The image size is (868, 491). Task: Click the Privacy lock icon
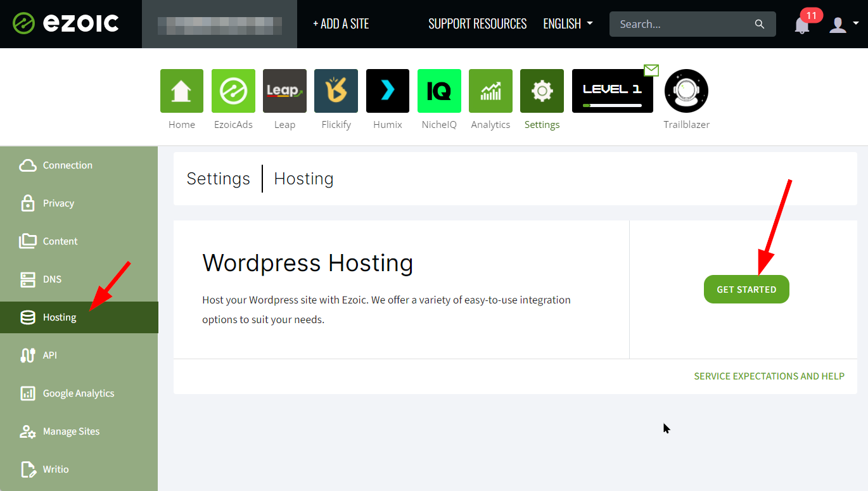pyautogui.click(x=28, y=203)
